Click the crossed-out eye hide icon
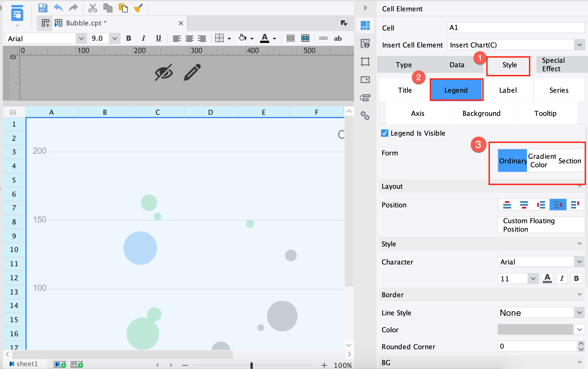The image size is (588, 369). 164,72
